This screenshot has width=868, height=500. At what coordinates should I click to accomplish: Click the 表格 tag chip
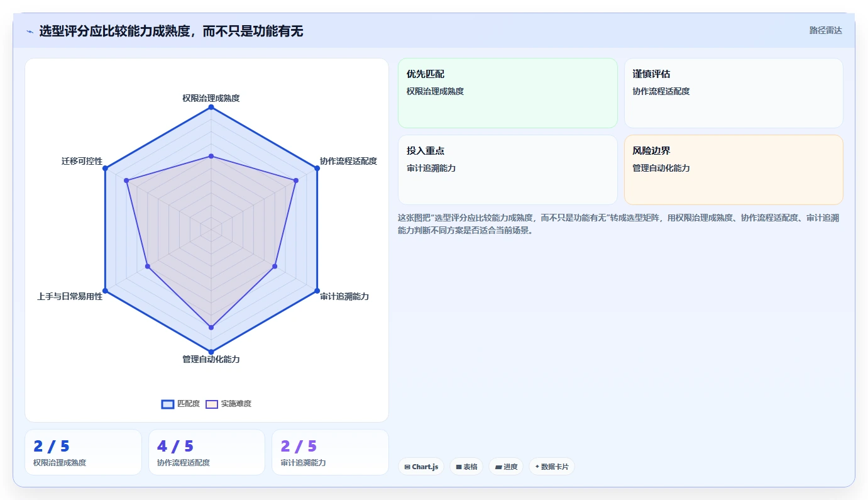[466, 467]
